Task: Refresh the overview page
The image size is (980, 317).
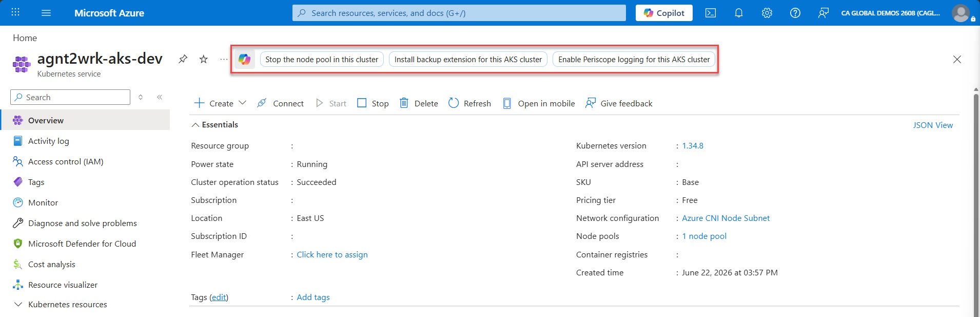Action: coord(469,103)
